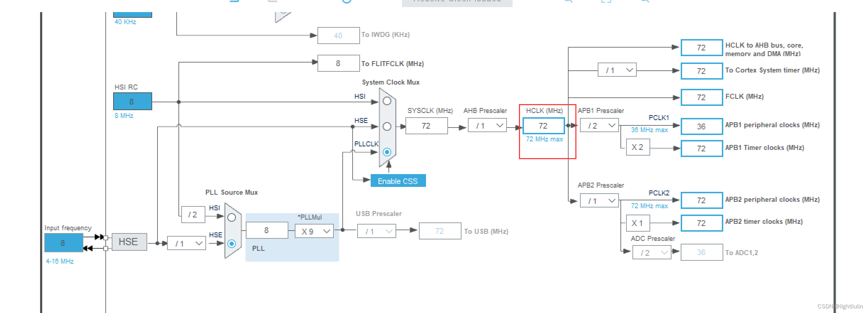Image resolution: width=868 pixels, height=313 pixels.
Task: Click the SYSCLK (MHz) value box
Action: [427, 126]
